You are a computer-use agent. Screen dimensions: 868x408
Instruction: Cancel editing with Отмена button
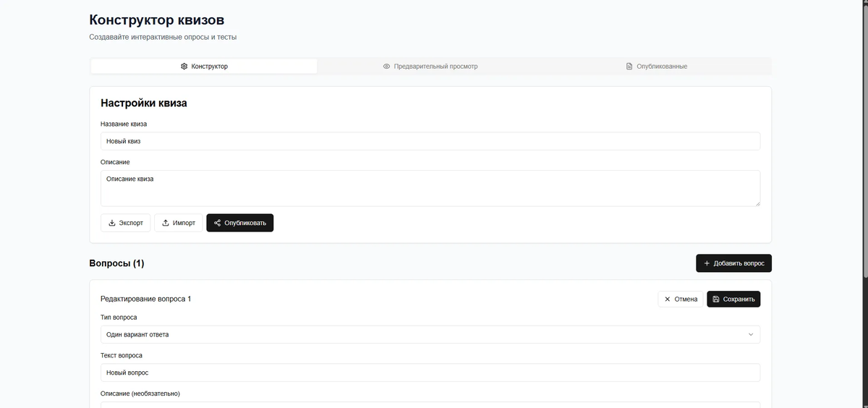[681, 299]
